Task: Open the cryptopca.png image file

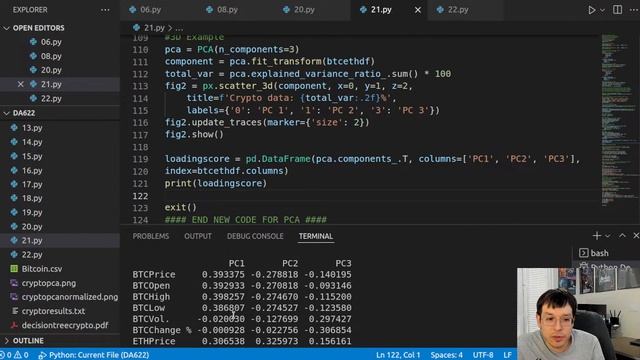Action: 49,283
